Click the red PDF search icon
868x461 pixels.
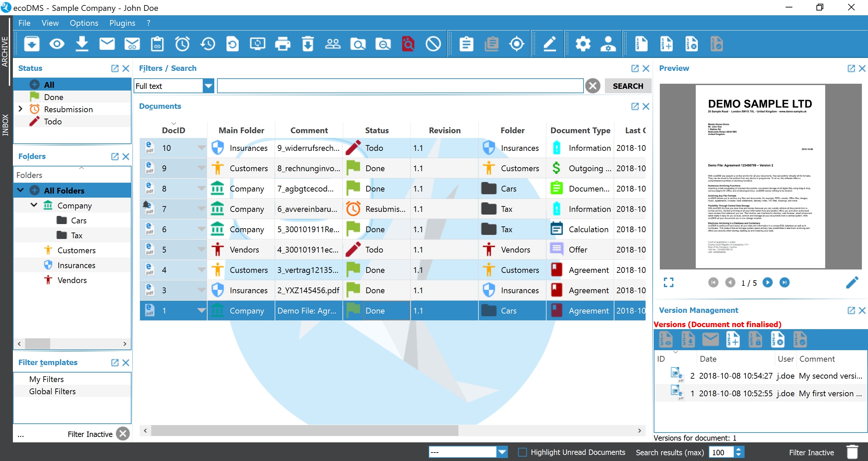408,44
